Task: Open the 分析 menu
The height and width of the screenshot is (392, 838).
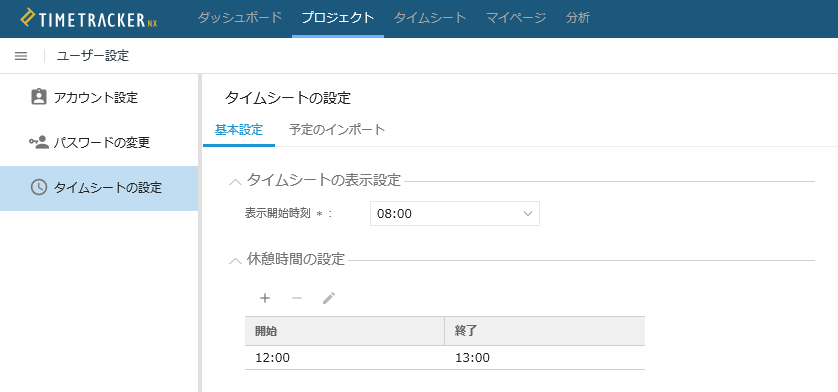Action: pos(578,18)
